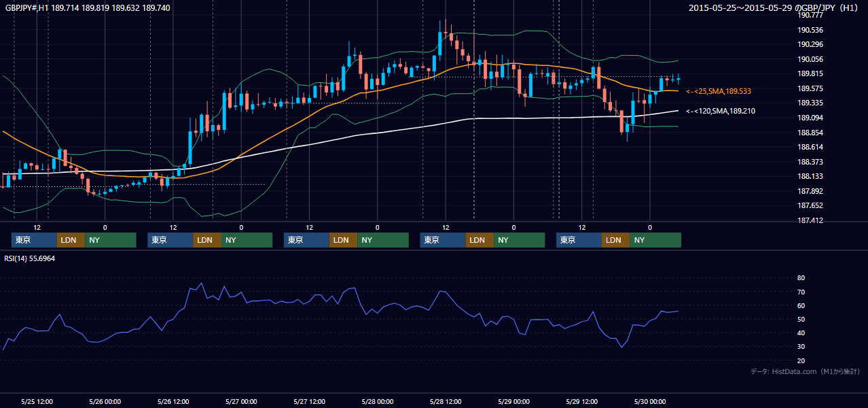Image resolution: width=868 pixels, height=408 pixels.
Task: Select the 189.815 price axis label
Action: [x=810, y=73]
